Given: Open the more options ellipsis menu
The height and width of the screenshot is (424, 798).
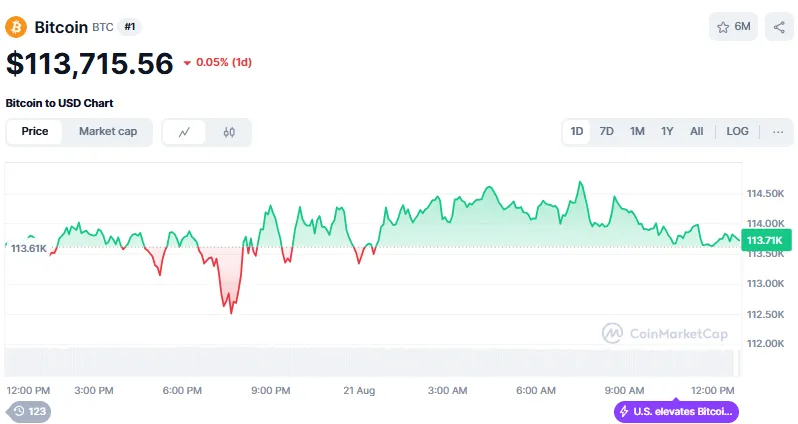Looking at the screenshot, I should point(778,132).
